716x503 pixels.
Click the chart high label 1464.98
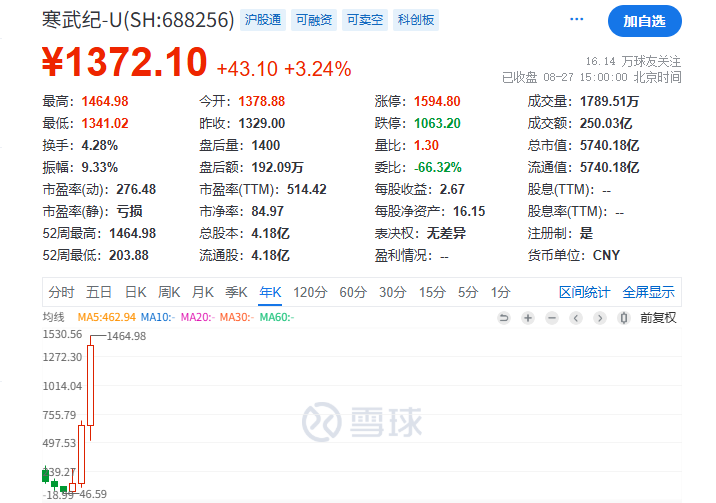(126, 336)
